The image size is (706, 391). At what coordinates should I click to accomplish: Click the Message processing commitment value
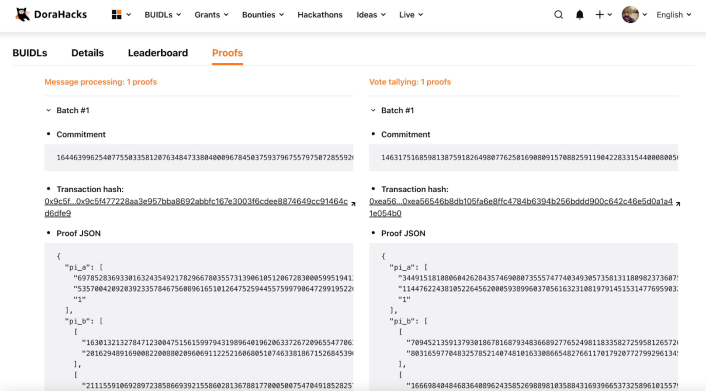[x=199, y=158]
